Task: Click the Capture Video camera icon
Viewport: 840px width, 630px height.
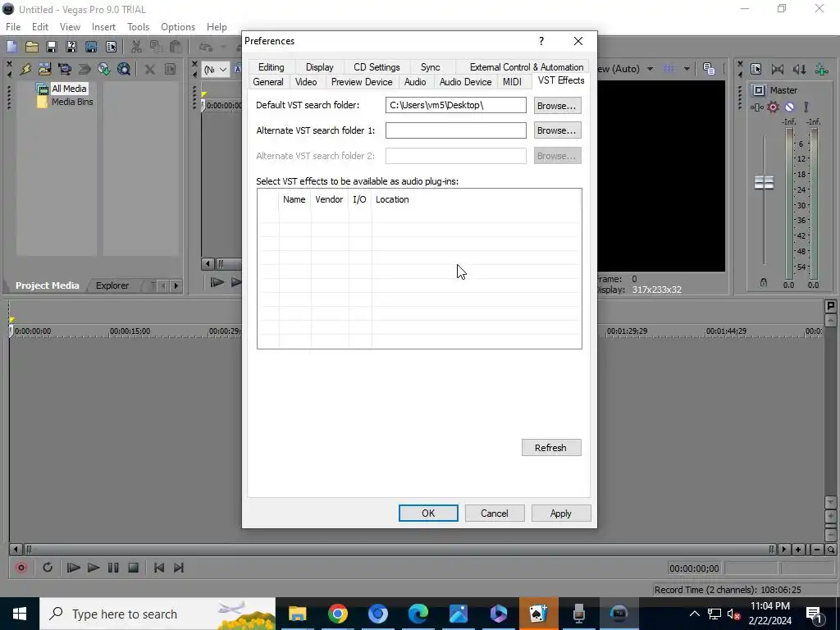Action: pos(65,69)
